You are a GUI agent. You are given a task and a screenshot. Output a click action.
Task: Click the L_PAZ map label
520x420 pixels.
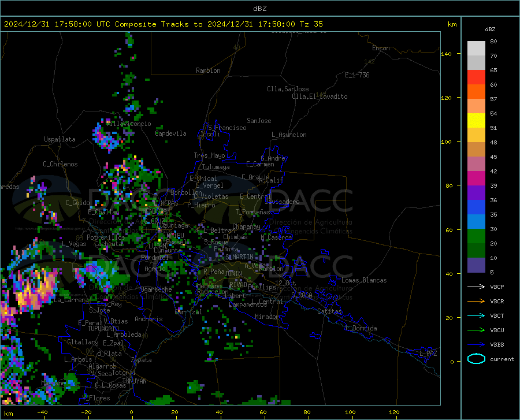click(428, 354)
